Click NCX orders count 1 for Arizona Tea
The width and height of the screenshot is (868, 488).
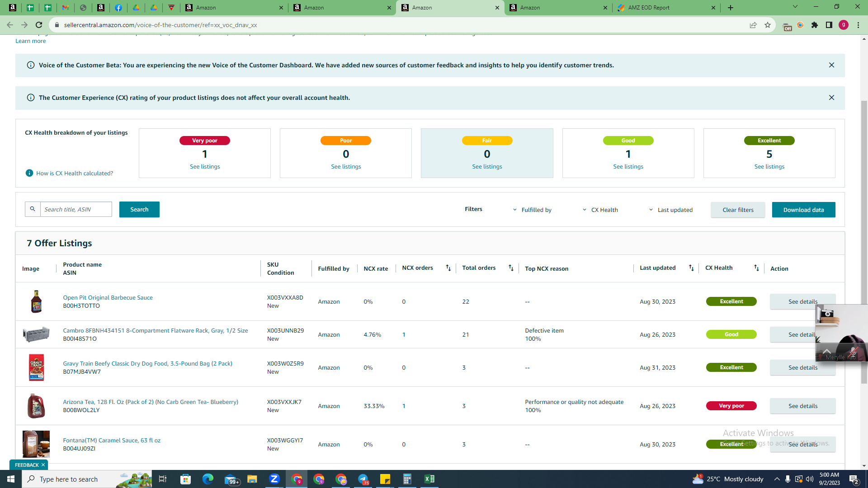click(x=404, y=406)
